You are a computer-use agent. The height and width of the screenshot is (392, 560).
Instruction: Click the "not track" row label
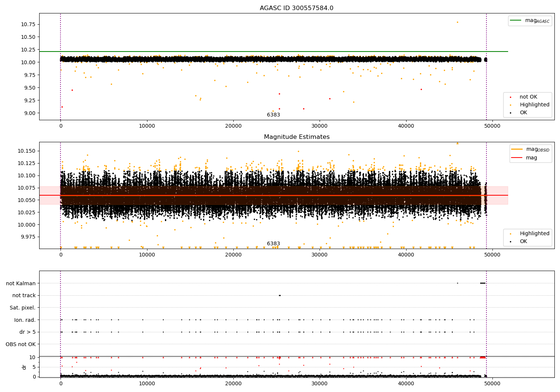tap(24, 296)
